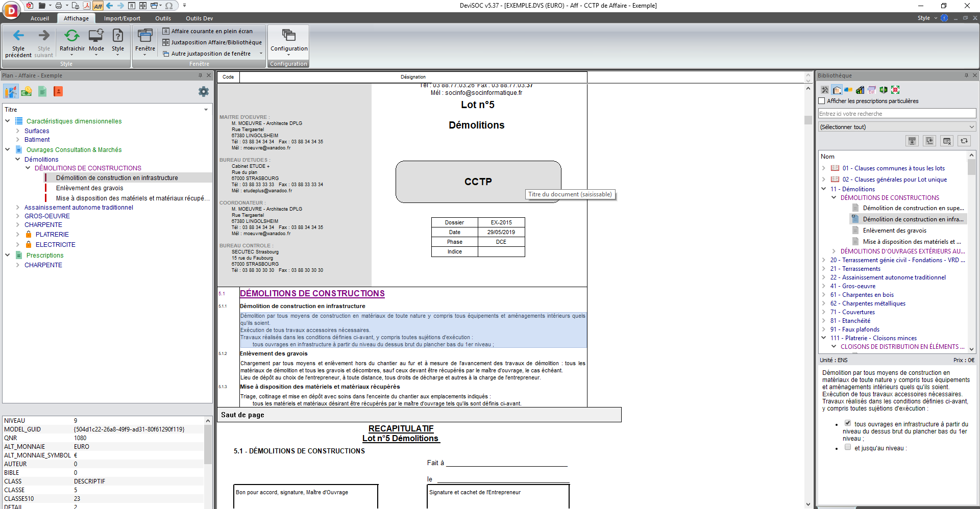Click the clear list button in Bibliothèque panel
The height and width of the screenshot is (509, 980).
947,141
